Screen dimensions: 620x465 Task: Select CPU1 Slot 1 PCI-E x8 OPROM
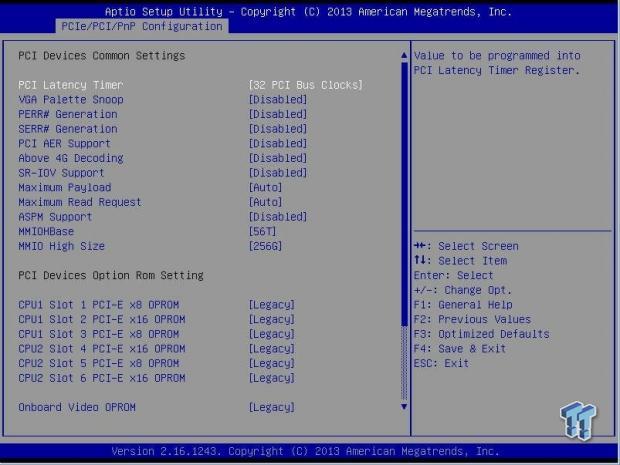tap(99, 305)
